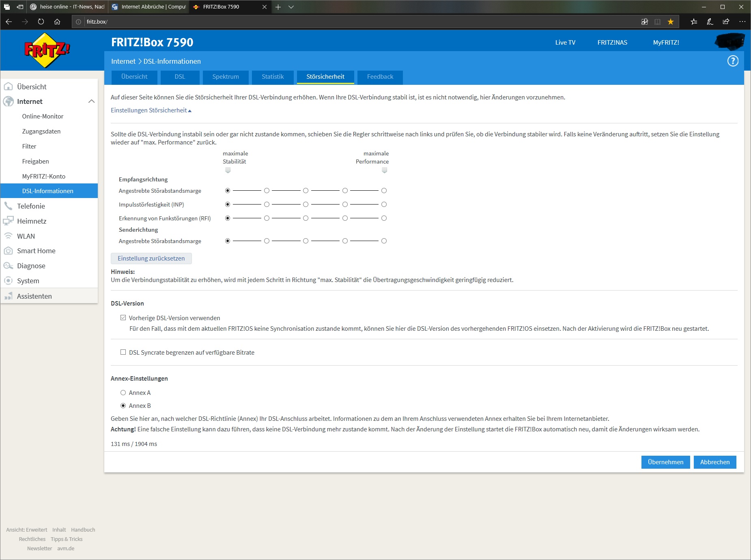Screen dimensions: 751x560
Task: Go back with browser back arrow
Action: tap(9, 22)
